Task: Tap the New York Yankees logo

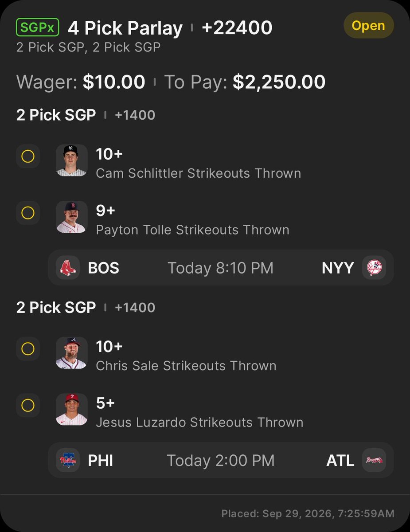Action: coord(374,268)
